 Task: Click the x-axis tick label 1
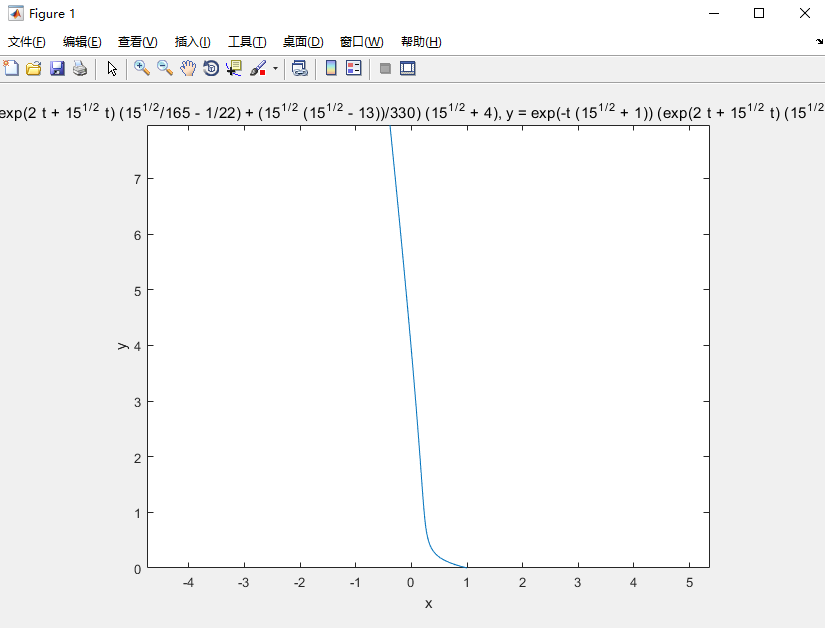pos(467,583)
